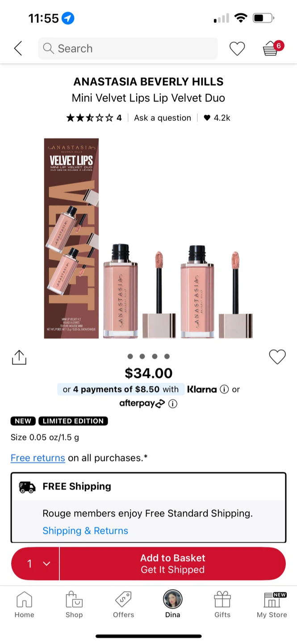Open the Offers tab

[x=123, y=605]
